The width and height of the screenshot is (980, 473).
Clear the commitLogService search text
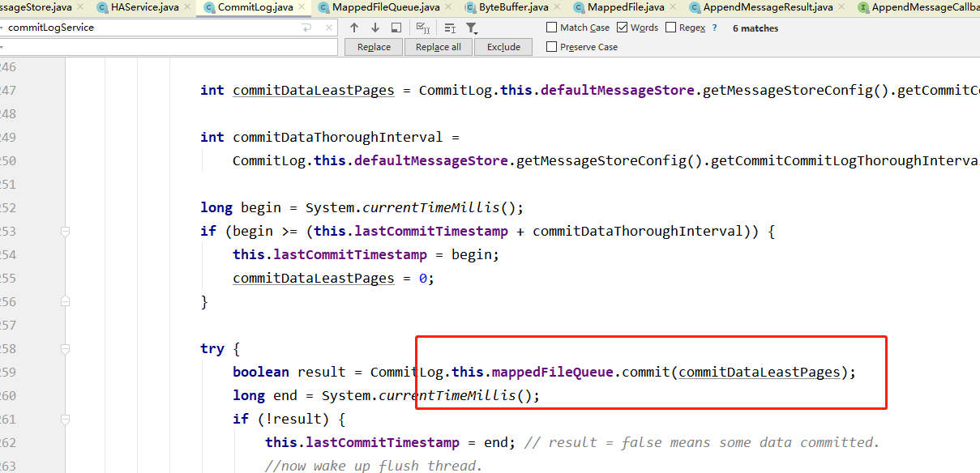pyautogui.click(x=327, y=28)
